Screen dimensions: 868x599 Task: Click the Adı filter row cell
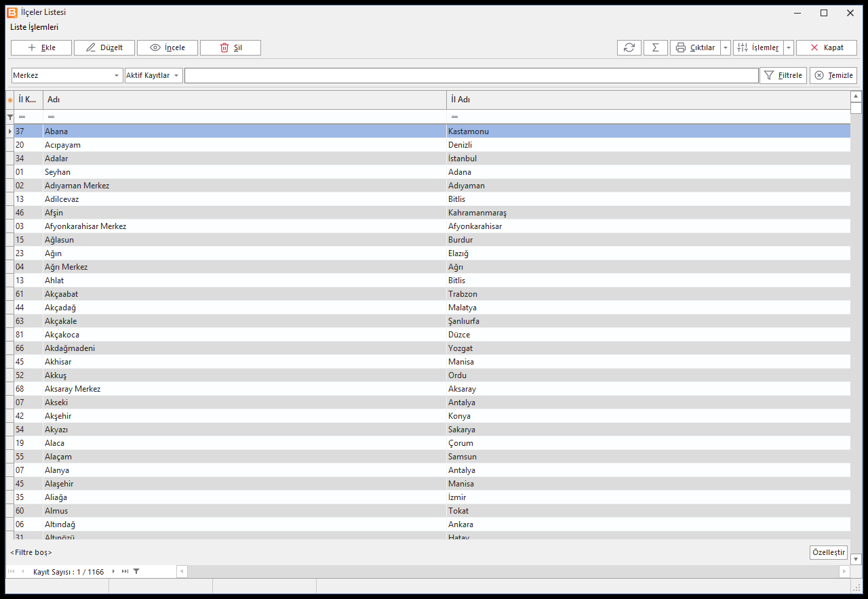245,117
